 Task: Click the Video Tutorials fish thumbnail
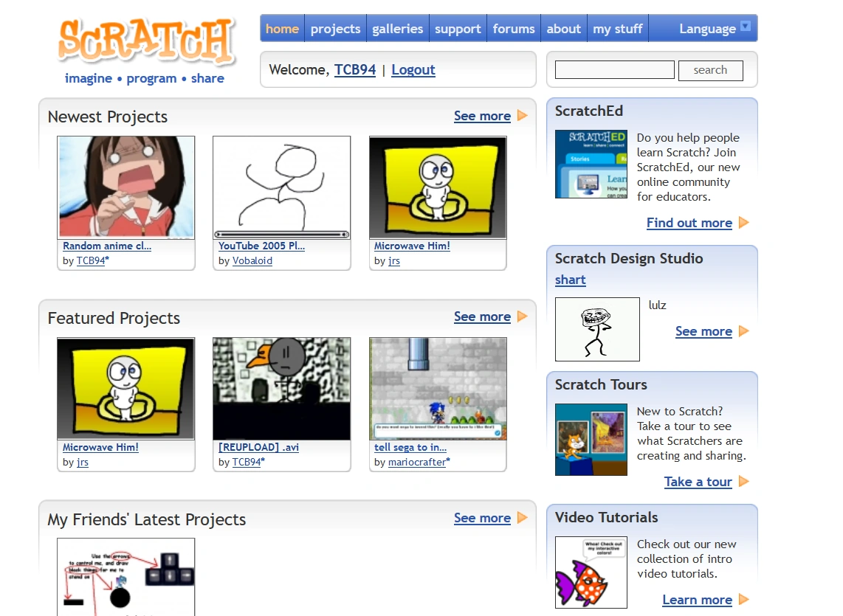click(591, 572)
